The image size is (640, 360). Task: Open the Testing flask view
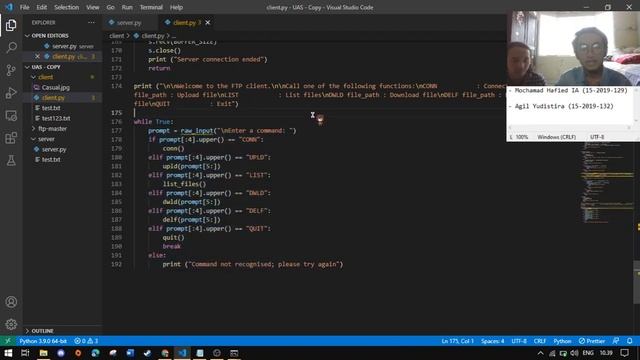tap(11, 160)
